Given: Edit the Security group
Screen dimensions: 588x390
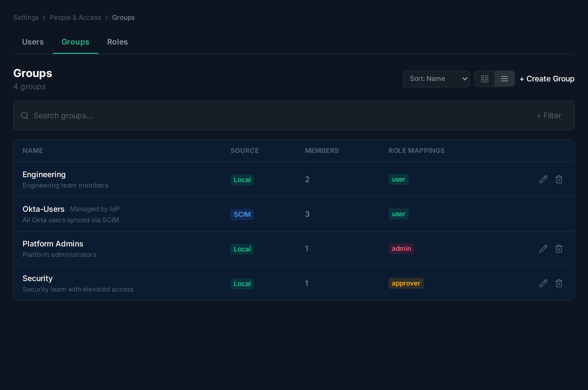Looking at the screenshot, I should (543, 283).
